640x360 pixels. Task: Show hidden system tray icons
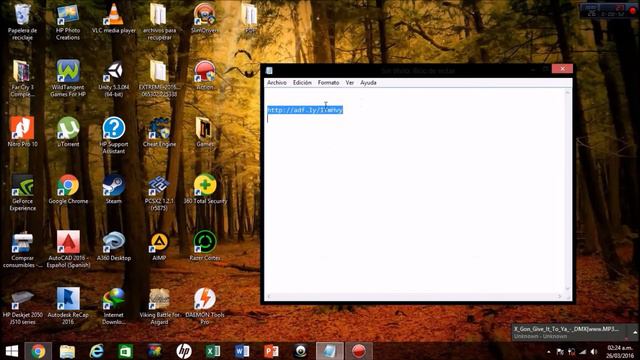[549, 352]
